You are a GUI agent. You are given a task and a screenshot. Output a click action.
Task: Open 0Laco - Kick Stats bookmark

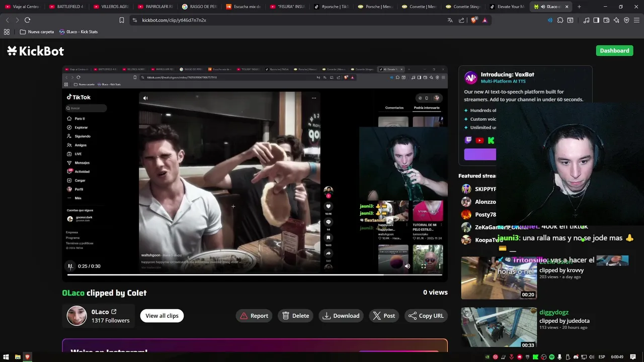78,32
